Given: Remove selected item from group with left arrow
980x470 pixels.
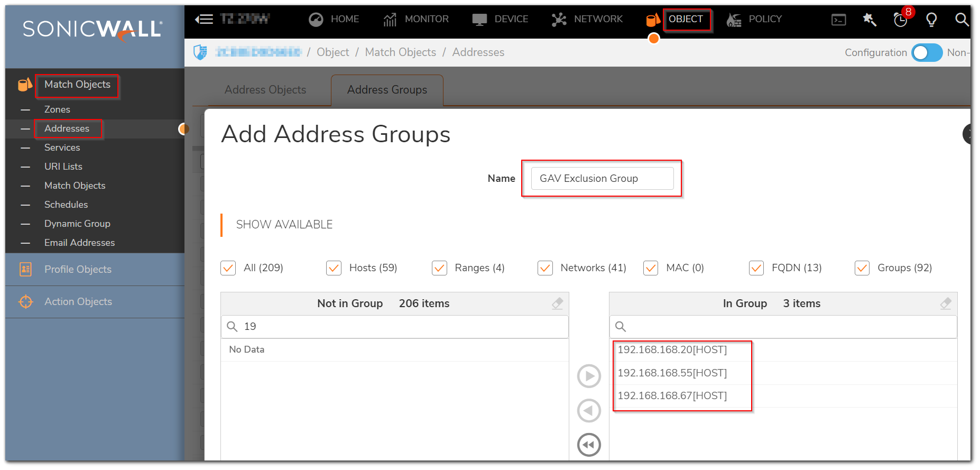Looking at the screenshot, I should coord(589,411).
